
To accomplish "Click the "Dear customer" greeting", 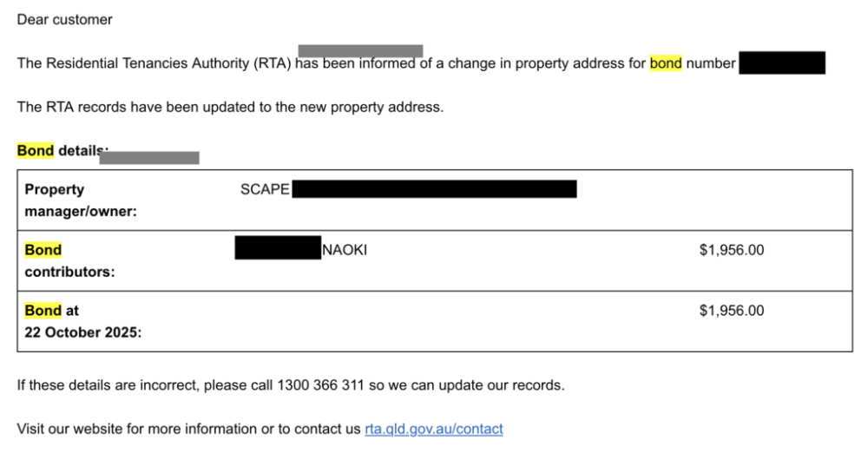I will [64, 19].
